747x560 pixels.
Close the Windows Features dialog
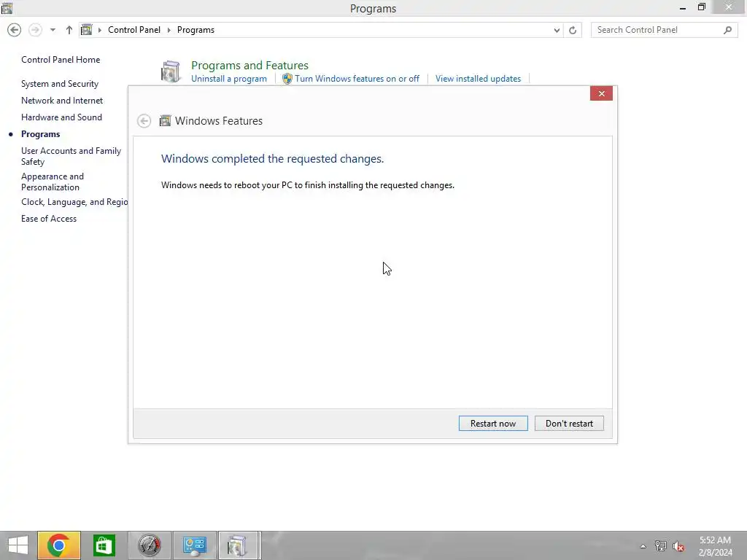(x=601, y=93)
